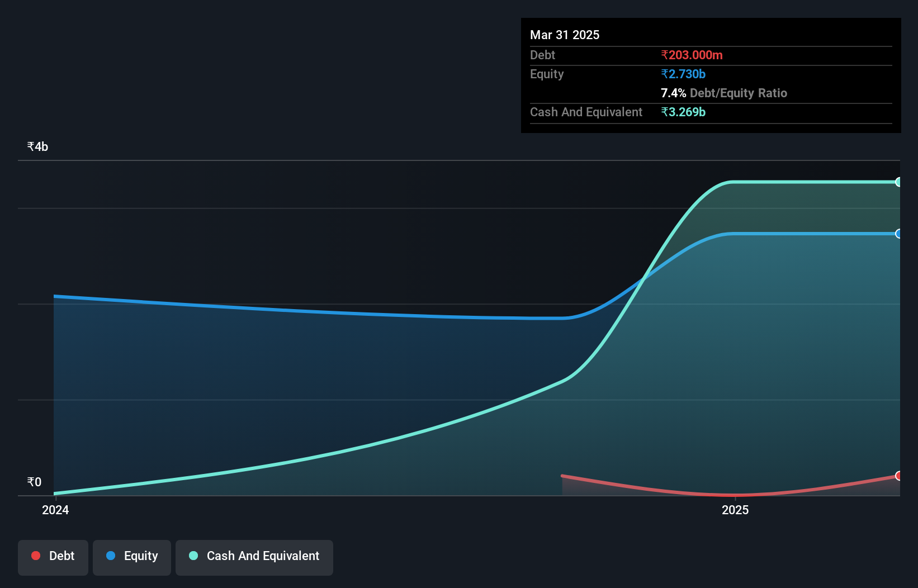Click the red Debt legend dot
Viewport: 918px width, 588px height.
(36, 556)
